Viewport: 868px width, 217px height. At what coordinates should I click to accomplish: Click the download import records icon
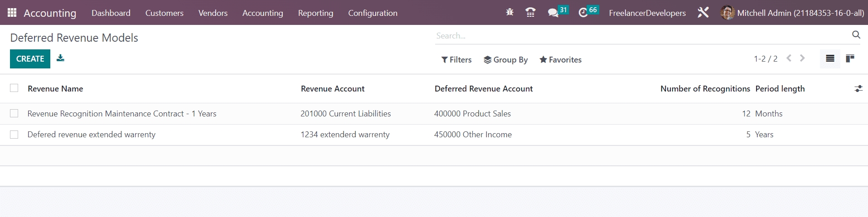click(x=60, y=58)
